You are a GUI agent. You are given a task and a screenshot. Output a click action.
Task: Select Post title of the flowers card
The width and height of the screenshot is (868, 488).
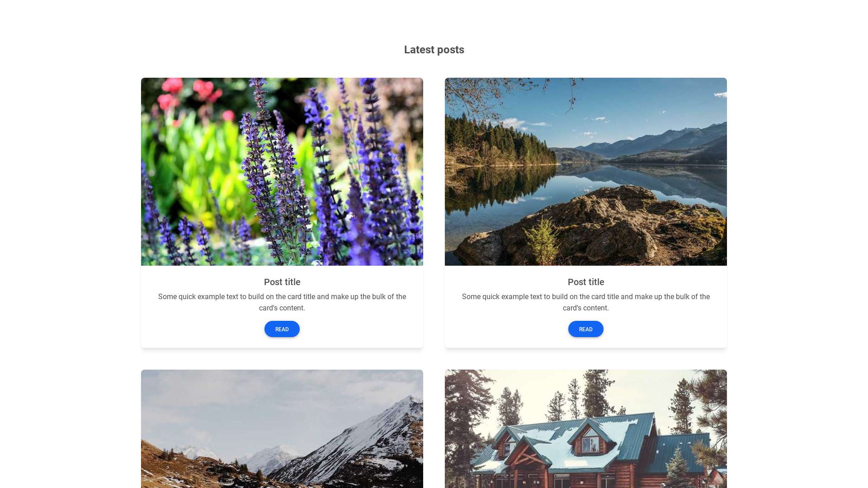click(282, 282)
